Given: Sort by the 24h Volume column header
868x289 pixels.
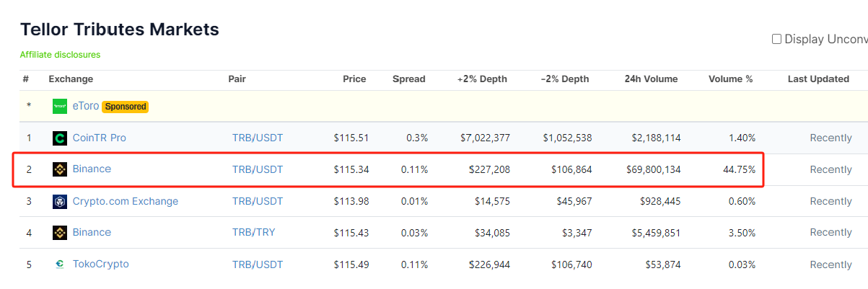Looking at the screenshot, I should coord(652,79).
